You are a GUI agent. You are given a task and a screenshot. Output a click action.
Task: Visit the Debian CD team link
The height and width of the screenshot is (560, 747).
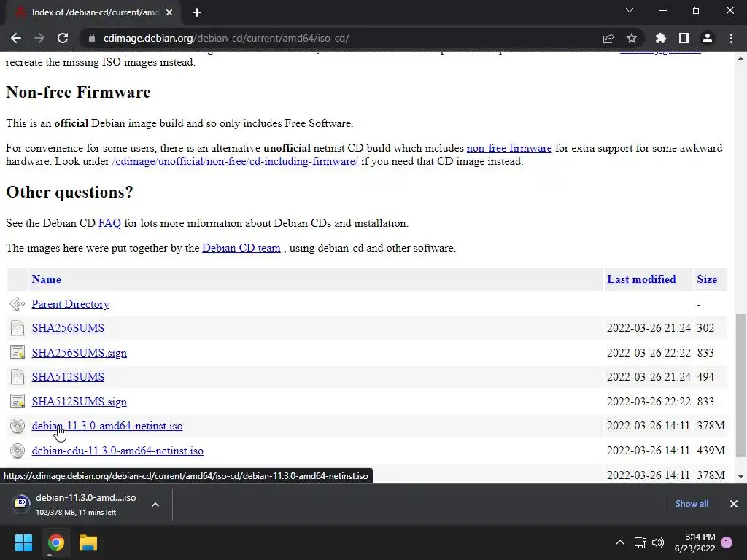241,248
